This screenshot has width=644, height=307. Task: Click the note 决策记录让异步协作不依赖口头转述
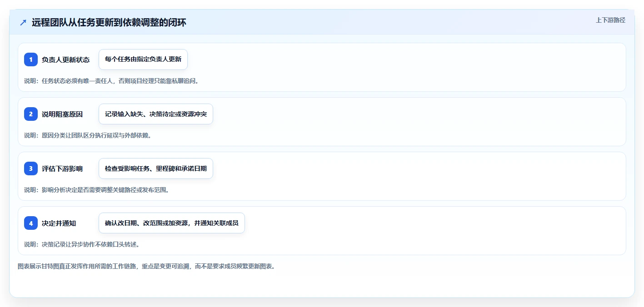(82, 244)
